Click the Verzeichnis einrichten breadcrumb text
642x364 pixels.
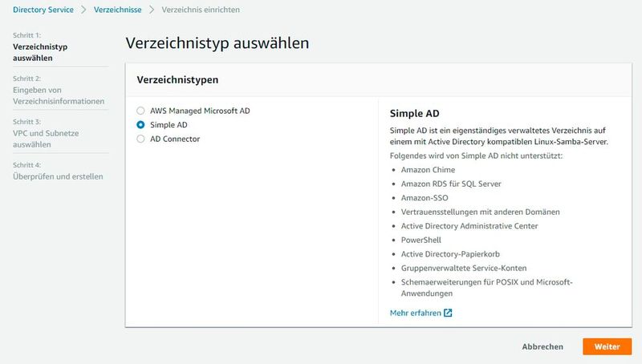(x=201, y=10)
